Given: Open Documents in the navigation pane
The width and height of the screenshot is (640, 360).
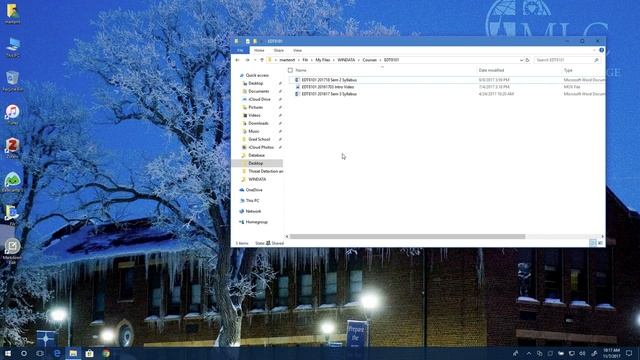Looking at the screenshot, I should pyautogui.click(x=258, y=91).
